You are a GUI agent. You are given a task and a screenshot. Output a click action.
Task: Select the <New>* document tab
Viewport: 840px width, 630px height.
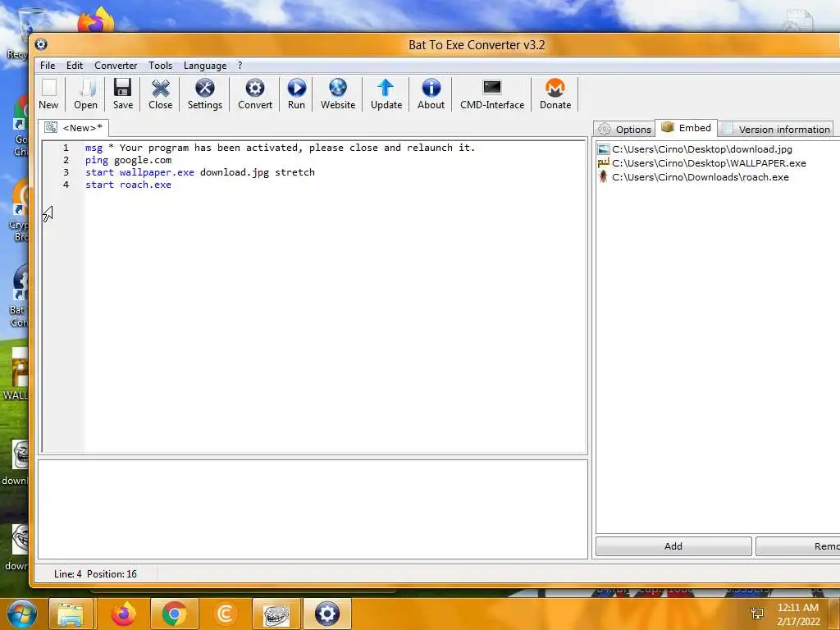tap(74, 127)
